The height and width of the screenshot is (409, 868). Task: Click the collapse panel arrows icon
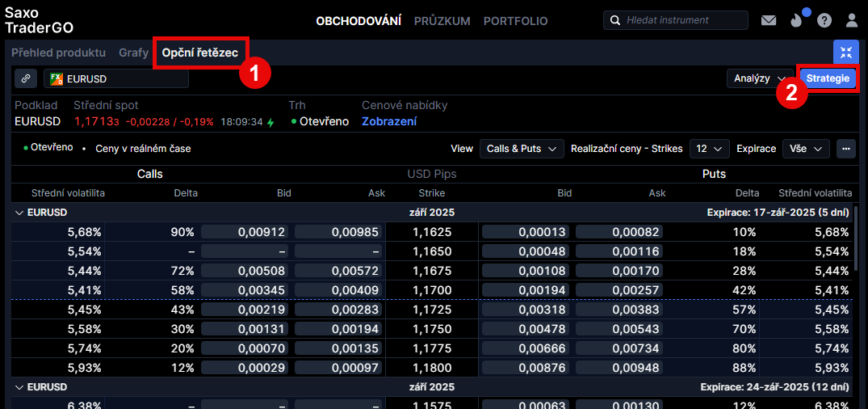pos(845,53)
